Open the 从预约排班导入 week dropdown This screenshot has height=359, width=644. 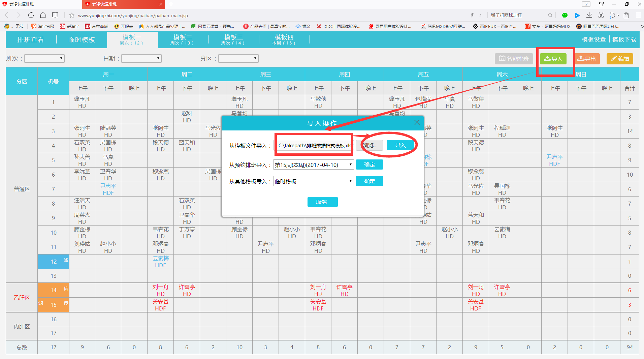pyautogui.click(x=313, y=165)
